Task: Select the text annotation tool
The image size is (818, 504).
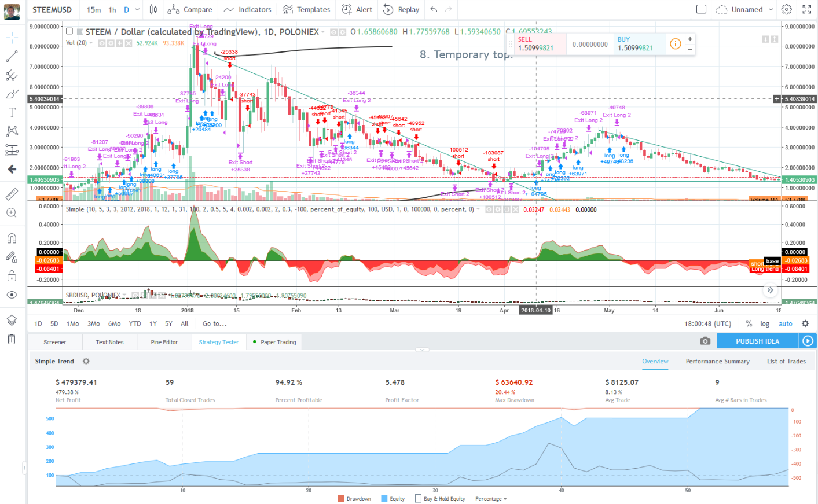Action: (x=12, y=112)
